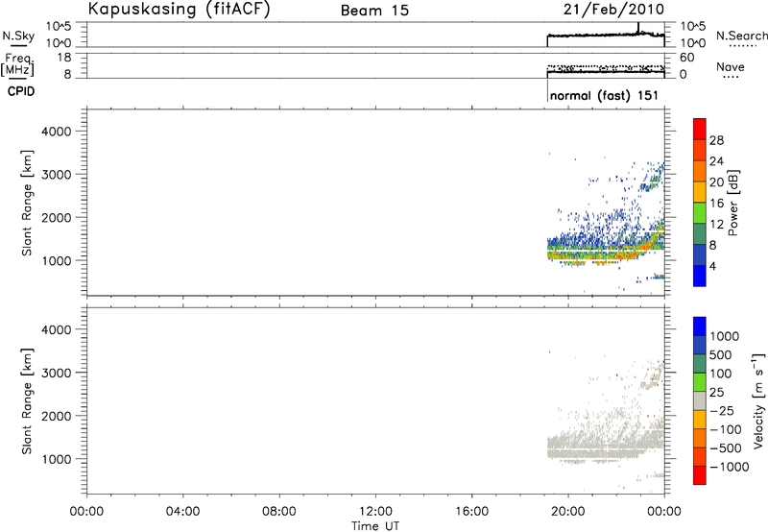
Task: Click the power panel "Slant Range [km]" label
Action: 27,203
